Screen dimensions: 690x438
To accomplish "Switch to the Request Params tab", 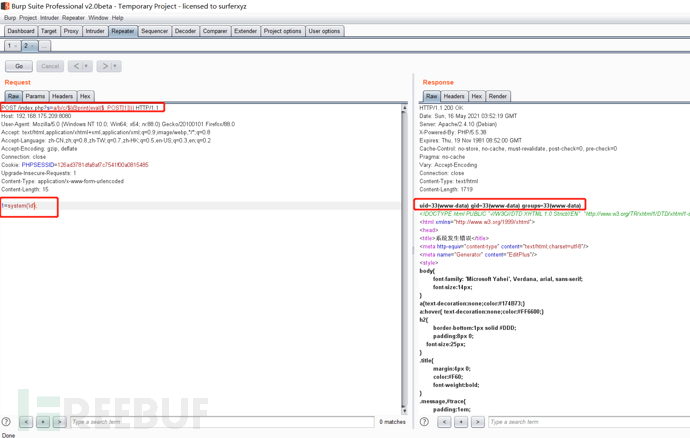I will (x=35, y=96).
